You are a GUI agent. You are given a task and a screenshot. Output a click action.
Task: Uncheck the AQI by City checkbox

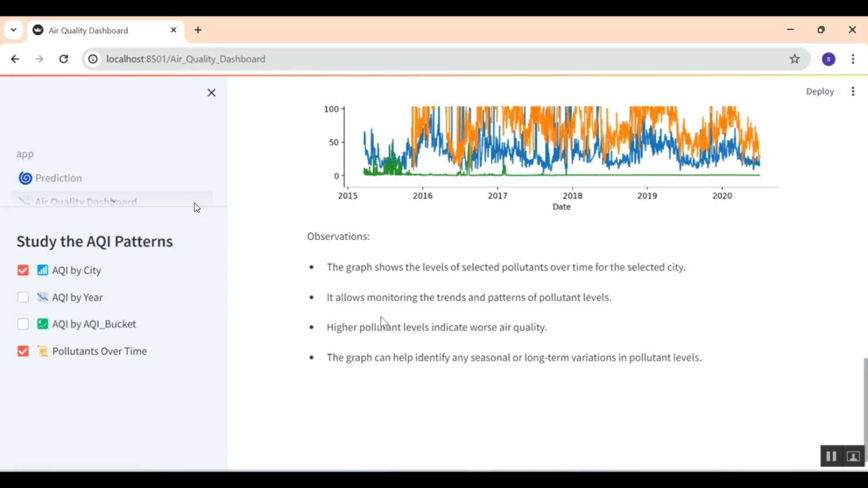(23, 271)
